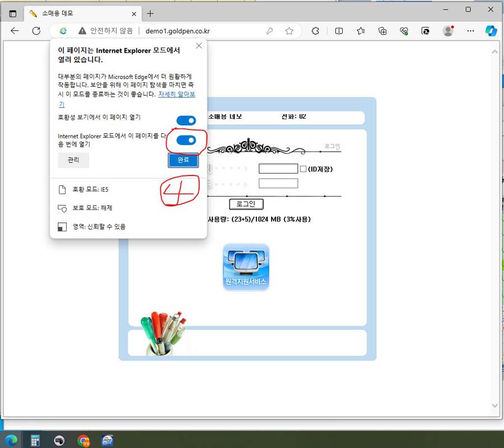
Task: Toggle 호환성 보기에서 이 페이지 열기 switch
Action: click(x=186, y=120)
